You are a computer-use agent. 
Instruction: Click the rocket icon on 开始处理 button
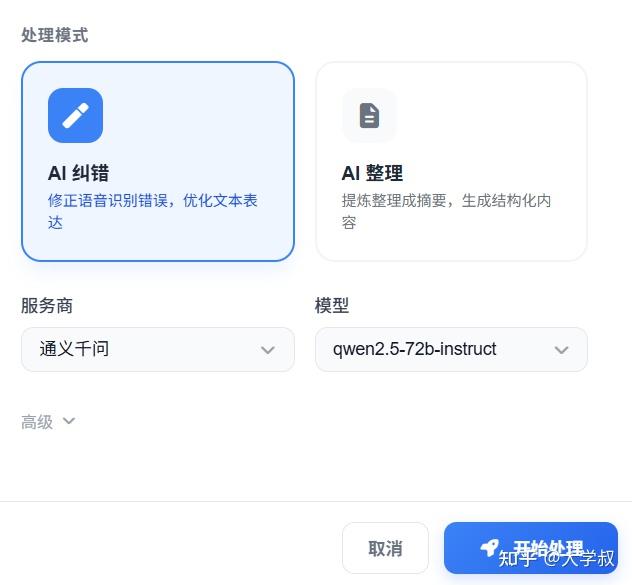point(489,548)
